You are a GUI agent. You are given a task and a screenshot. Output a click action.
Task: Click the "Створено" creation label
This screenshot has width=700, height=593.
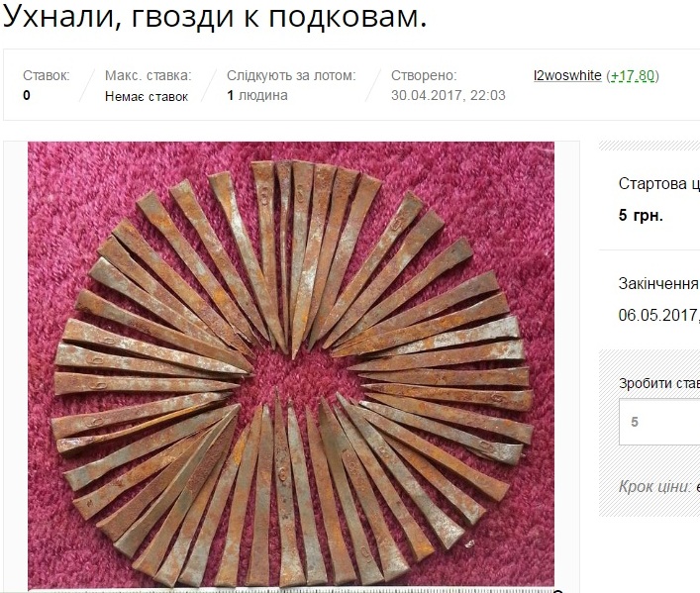pyautogui.click(x=424, y=75)
